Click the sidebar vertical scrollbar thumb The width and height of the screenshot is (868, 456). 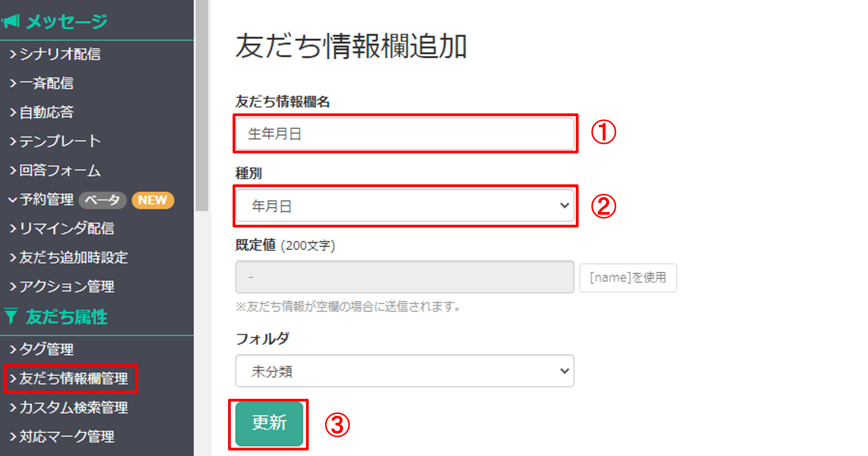click(x=202, y=105)
